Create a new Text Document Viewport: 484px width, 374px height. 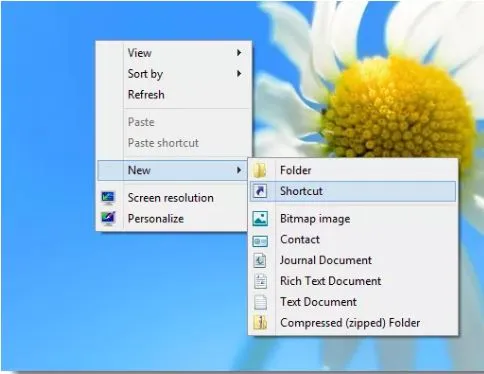click(353, 302)
